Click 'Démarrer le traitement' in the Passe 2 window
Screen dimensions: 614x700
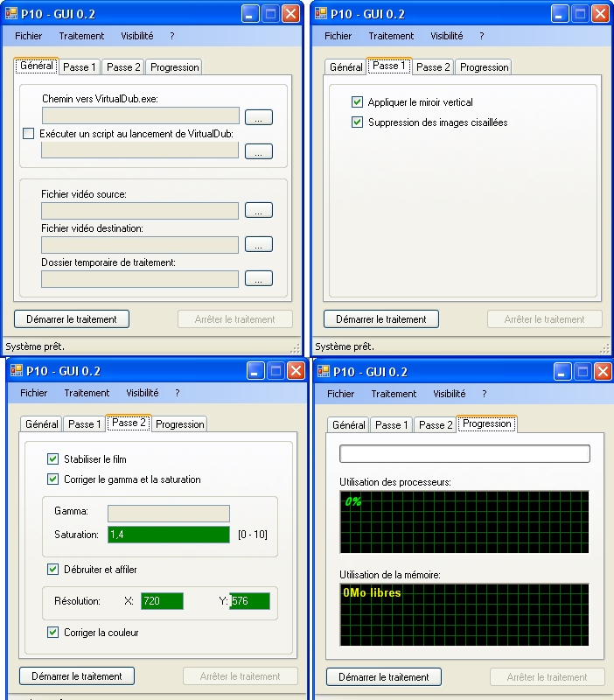[77, 675]
